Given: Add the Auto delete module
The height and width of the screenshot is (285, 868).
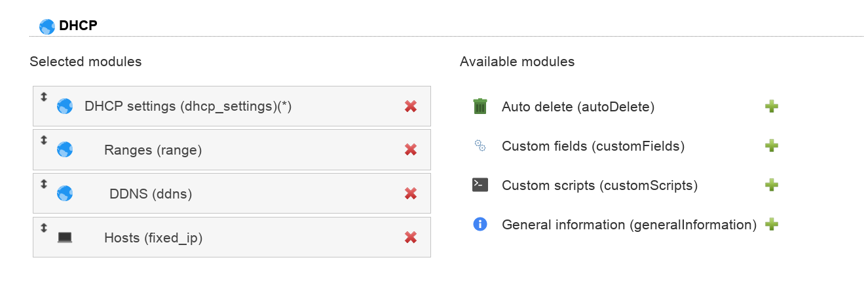Looking at the screenshot, I should click(772, 106).
